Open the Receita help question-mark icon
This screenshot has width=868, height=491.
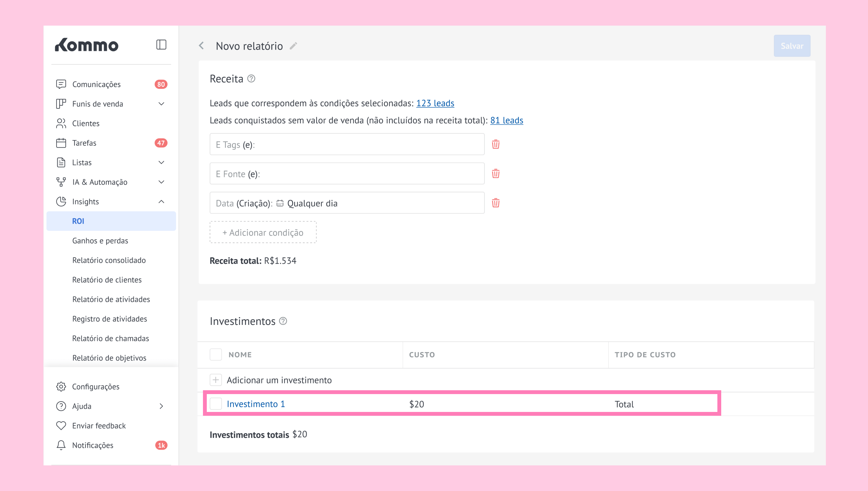point(251,78)
